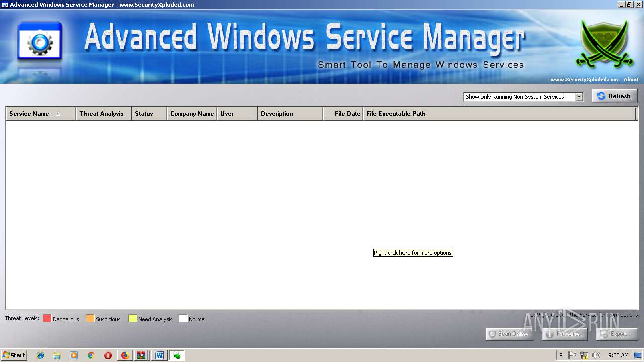
Task: Switch to WinRAR taskbar button
Action: coord(142,355)
